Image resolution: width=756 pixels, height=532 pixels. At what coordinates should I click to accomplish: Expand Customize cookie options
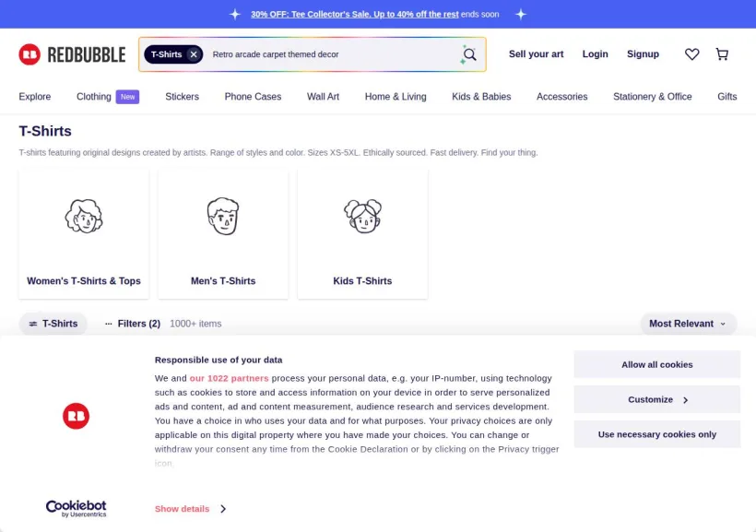656,399
